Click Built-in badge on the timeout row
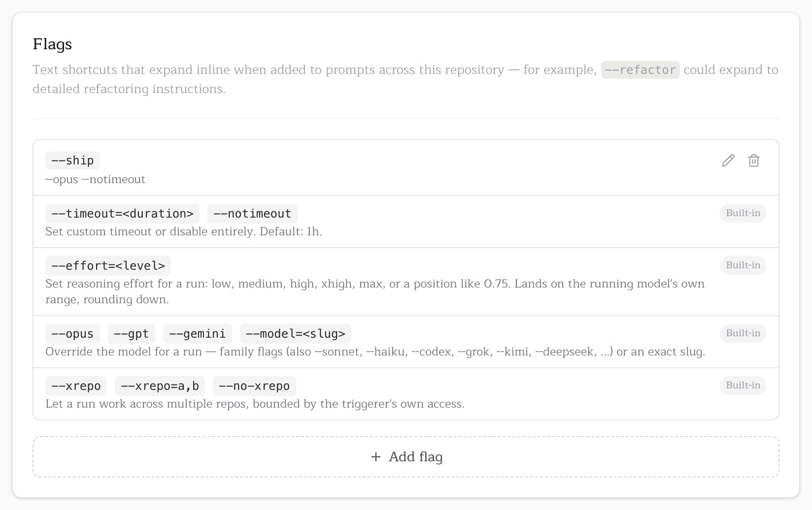Image resolution: width=812 pixels, height=510 pixels. point(743,213)
